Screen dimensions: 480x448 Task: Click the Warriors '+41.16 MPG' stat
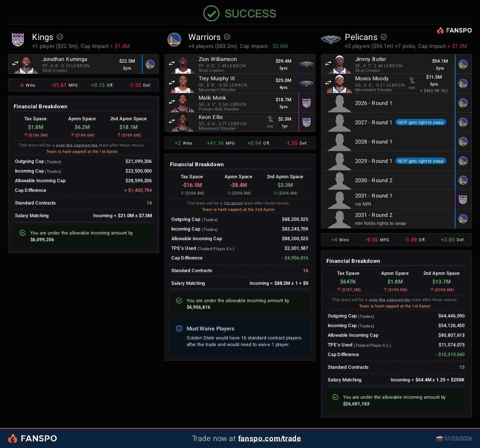[x=221, y=143]
